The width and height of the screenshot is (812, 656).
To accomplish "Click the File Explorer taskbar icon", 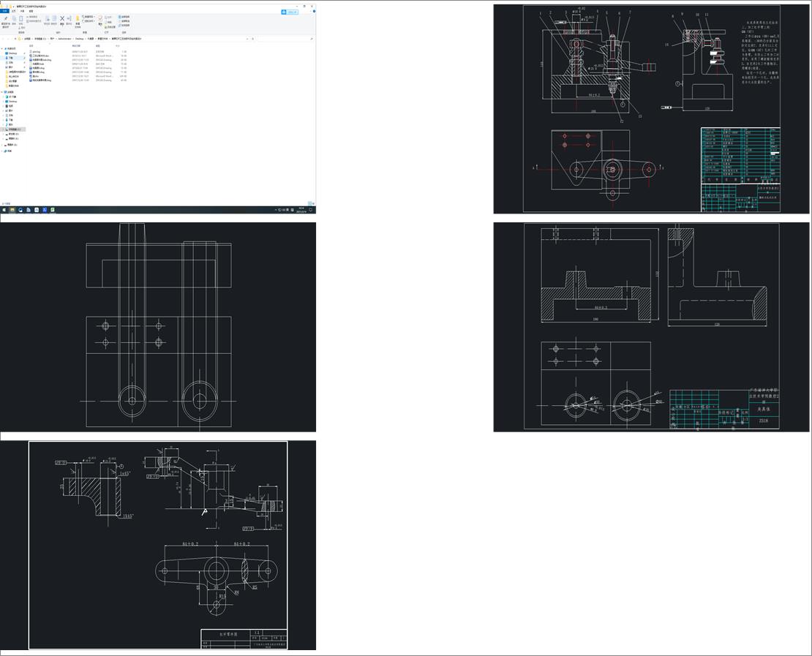I will [12, 210].
